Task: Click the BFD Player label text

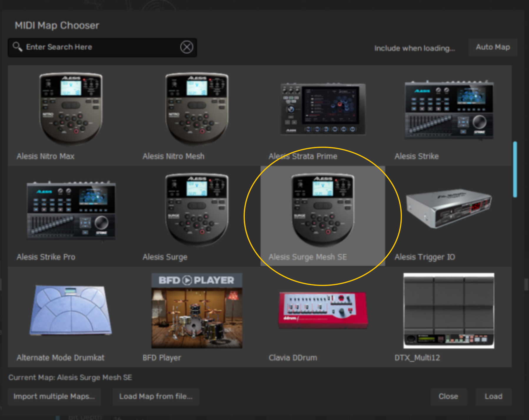Action: coord(162,358)
